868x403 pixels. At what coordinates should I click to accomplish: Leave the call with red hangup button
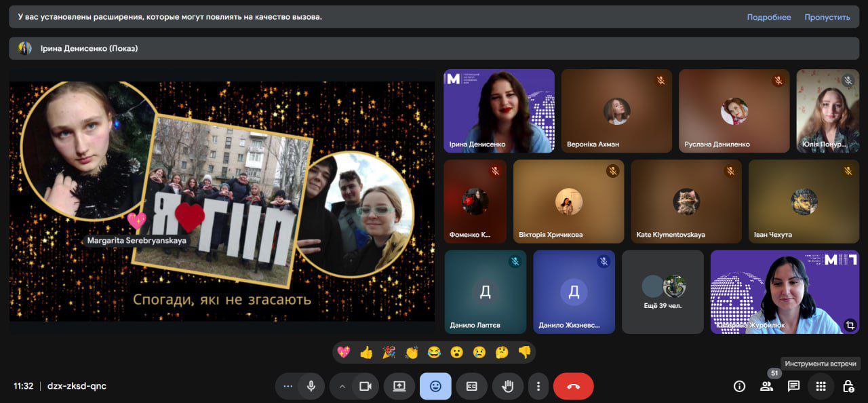573,386
